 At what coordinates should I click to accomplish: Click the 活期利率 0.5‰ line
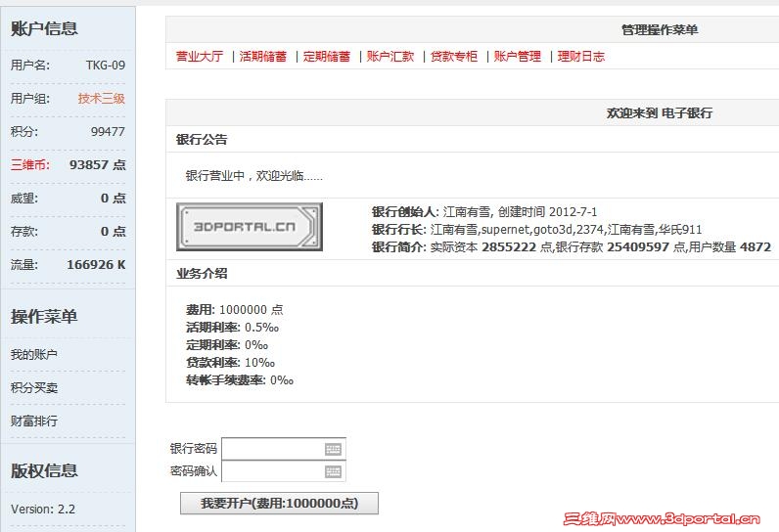[233, 327]
